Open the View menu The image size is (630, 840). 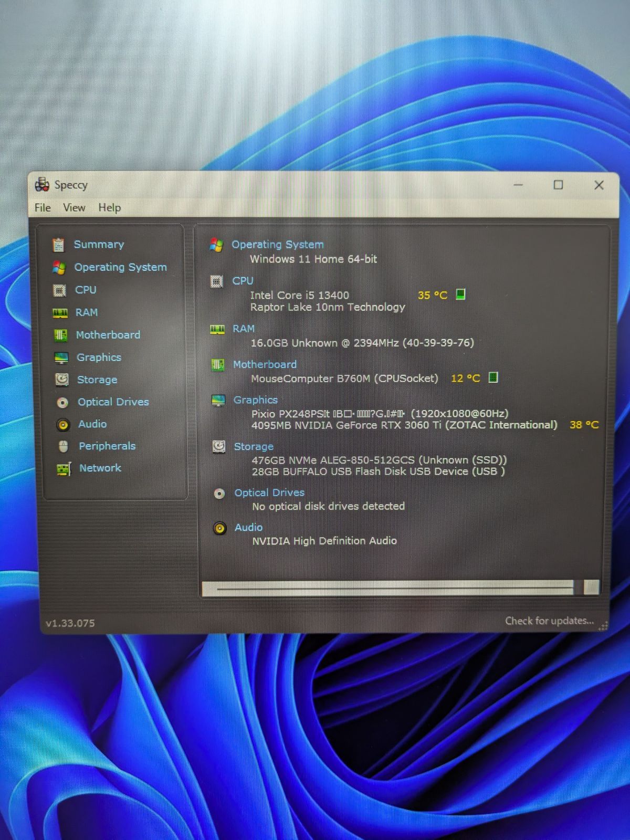point(74,207)
